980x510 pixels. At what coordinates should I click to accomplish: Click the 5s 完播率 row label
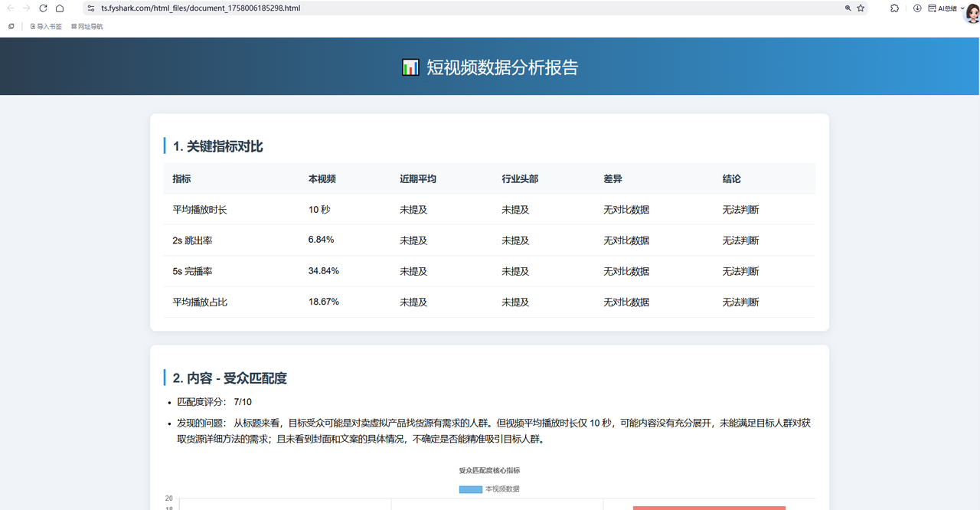pyautogui.click(x=192, y=271)
